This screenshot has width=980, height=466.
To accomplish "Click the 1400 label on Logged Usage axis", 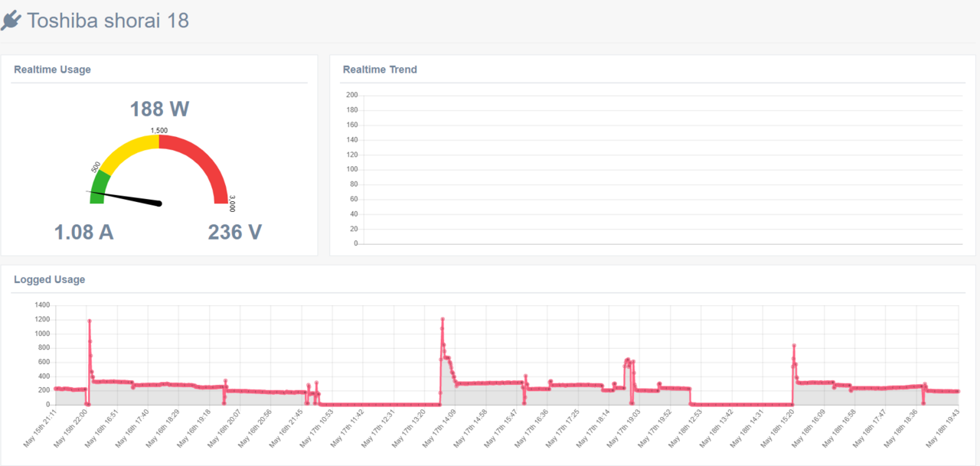I will point(42,305).
